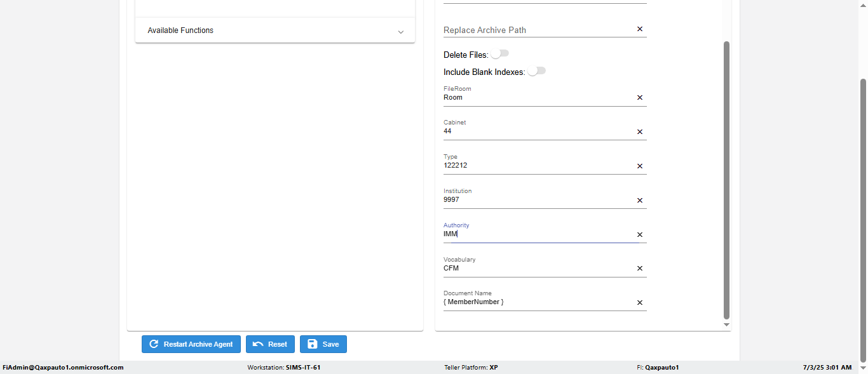Enable the Delete Files switch
This screenshot has height=374, width=868.
click(499, 54)
